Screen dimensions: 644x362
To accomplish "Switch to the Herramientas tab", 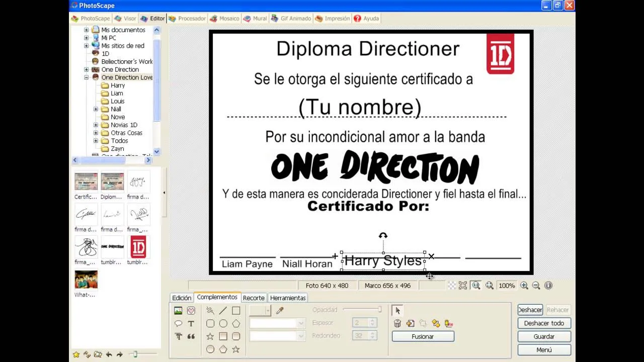I will coord(288,298).
